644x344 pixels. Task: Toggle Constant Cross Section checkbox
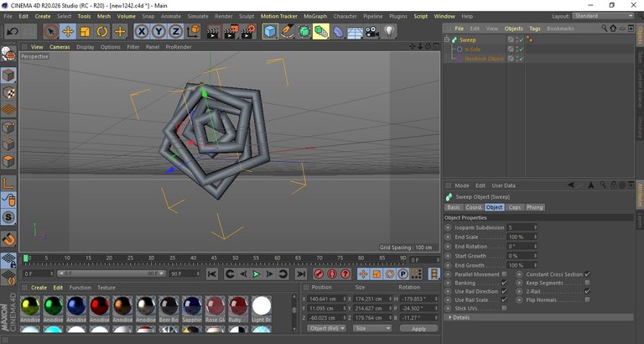(588, 274)
